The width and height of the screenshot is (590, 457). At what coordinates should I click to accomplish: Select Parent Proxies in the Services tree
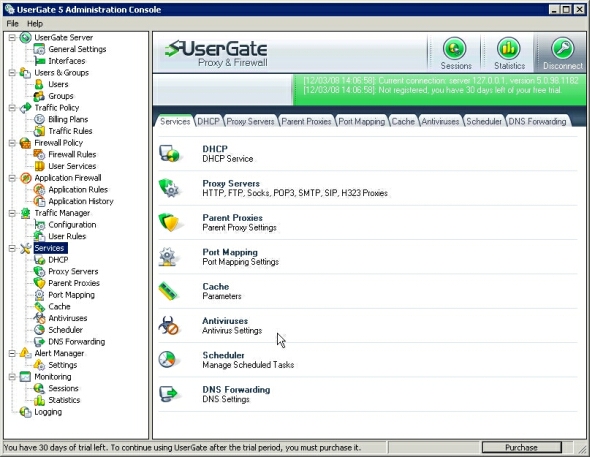[x=74, y=283]
